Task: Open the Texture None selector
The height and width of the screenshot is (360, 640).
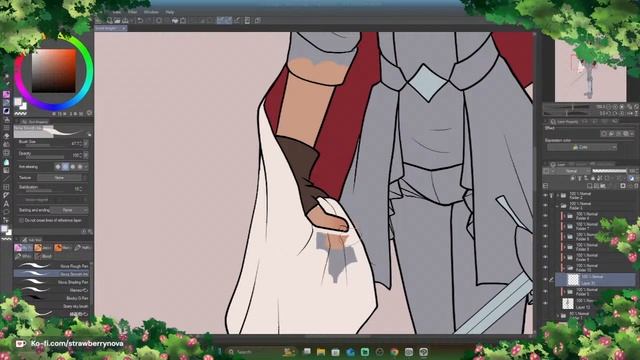Action: tap(59, 178)
